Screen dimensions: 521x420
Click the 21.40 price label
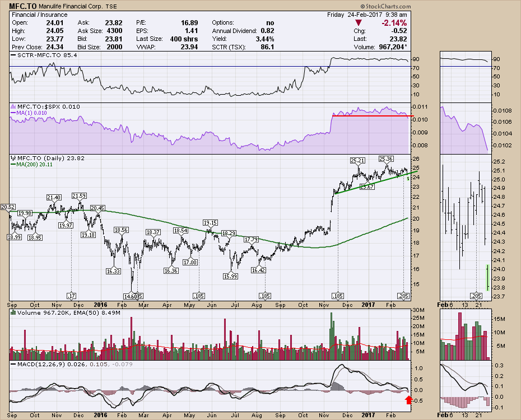[54, 197]
